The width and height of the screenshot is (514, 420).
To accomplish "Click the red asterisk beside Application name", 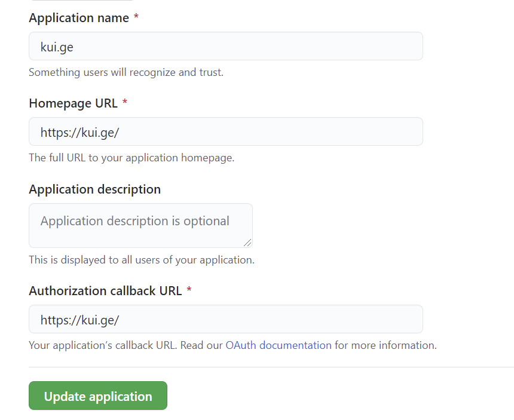I will pyautogui.click(x=136, y=18).
